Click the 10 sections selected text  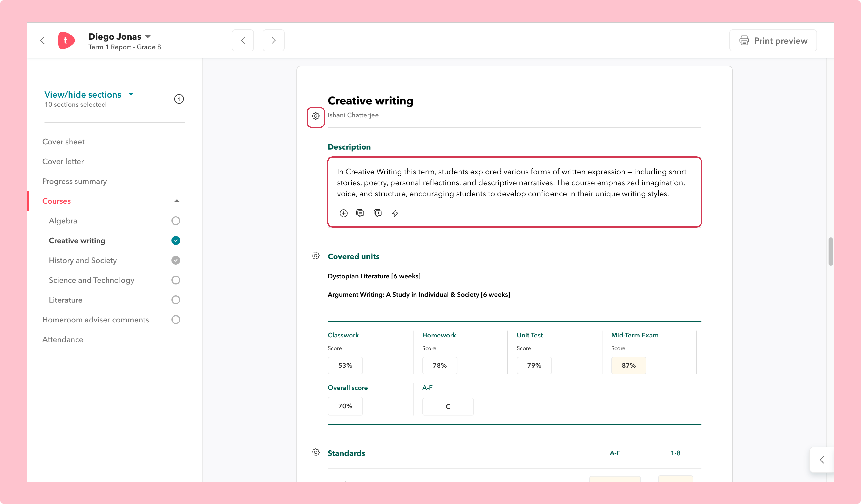click(75, 105)
